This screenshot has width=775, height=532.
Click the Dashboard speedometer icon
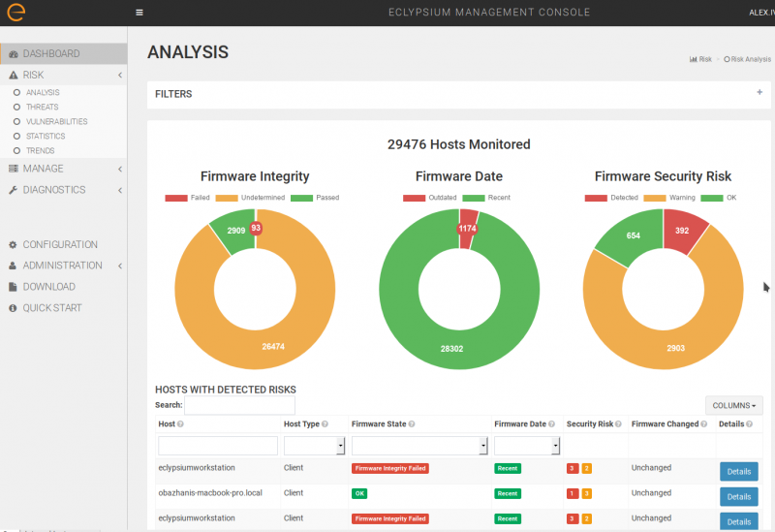click(x=13, y=54)
